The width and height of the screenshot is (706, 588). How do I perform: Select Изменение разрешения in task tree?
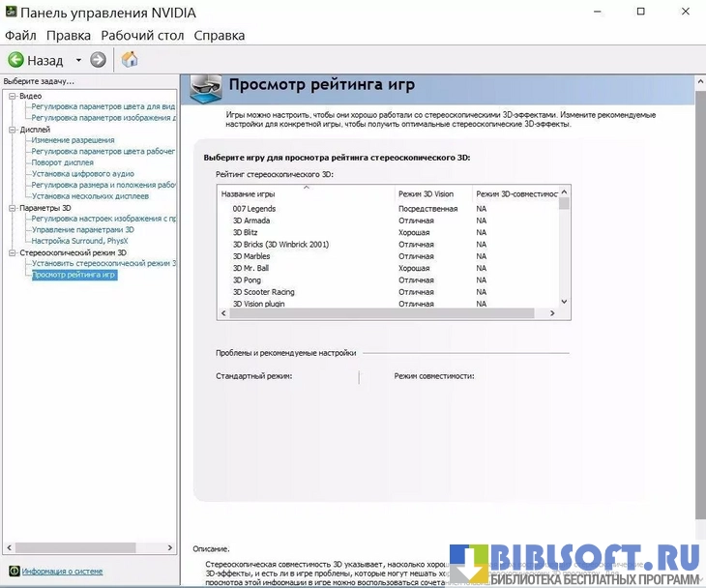tap(73, 140)
